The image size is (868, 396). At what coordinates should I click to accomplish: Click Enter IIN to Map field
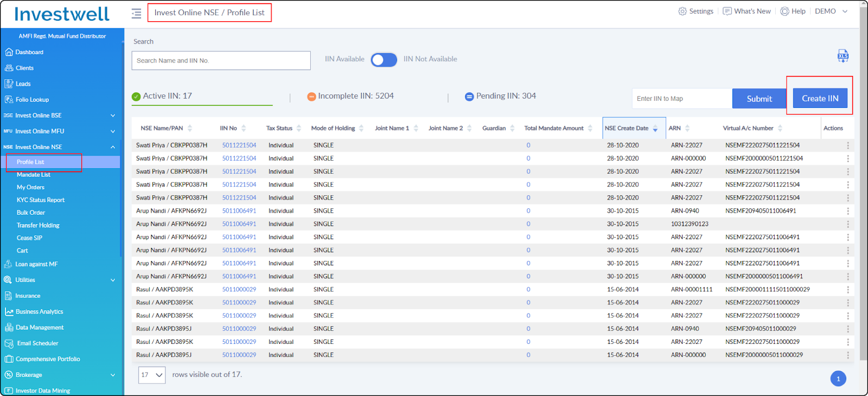[682, 99]
